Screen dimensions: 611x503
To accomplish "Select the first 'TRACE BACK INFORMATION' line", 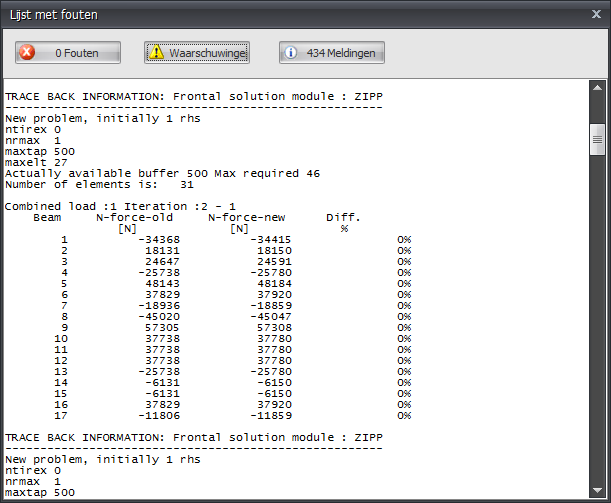I will (194, 96).
